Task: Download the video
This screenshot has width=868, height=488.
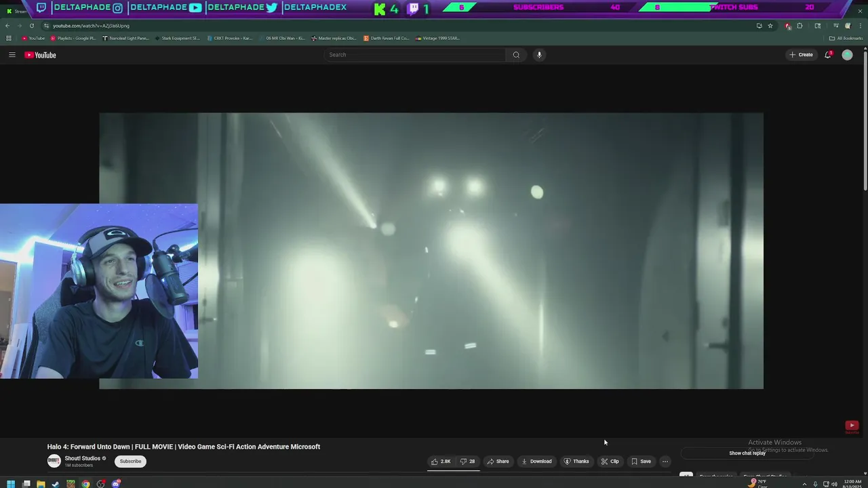Action: pyautogui.click(x=536, y=462)
